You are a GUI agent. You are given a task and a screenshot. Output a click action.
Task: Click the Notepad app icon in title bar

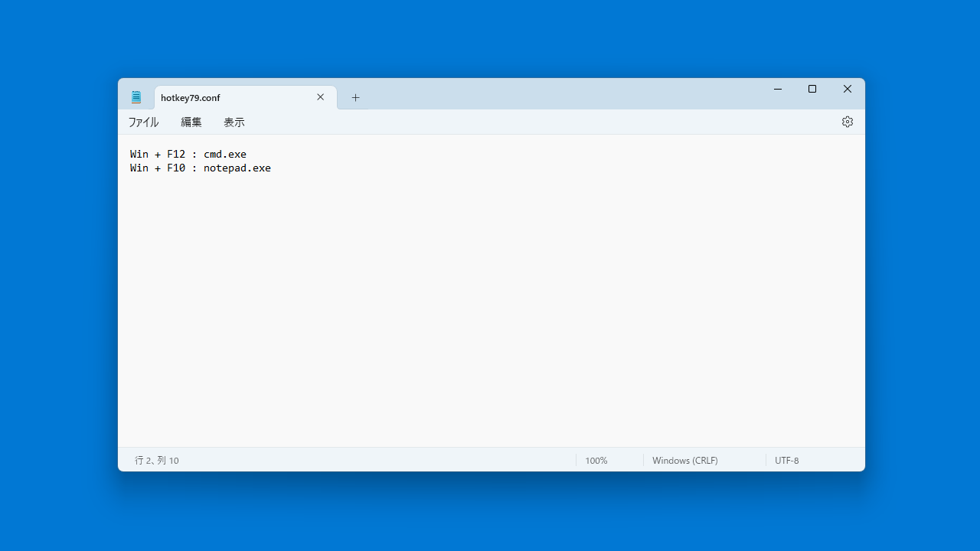[x=136, y=97]
